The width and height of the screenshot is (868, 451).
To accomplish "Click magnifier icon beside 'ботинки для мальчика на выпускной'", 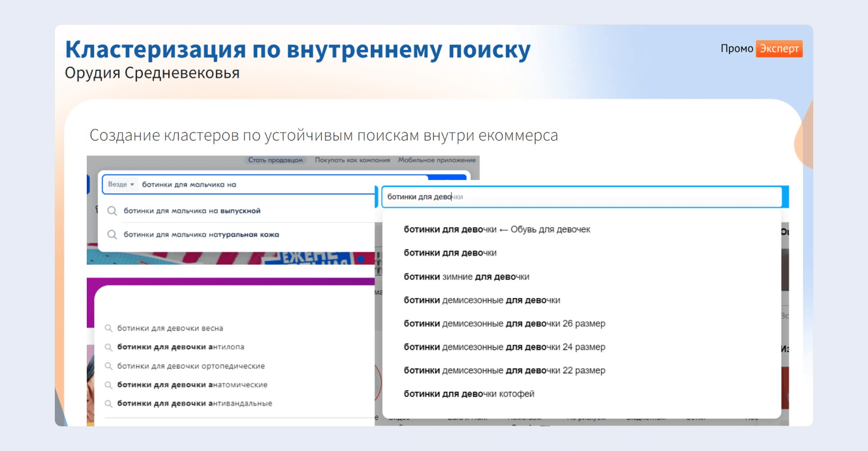I will (x=112, y=211).
